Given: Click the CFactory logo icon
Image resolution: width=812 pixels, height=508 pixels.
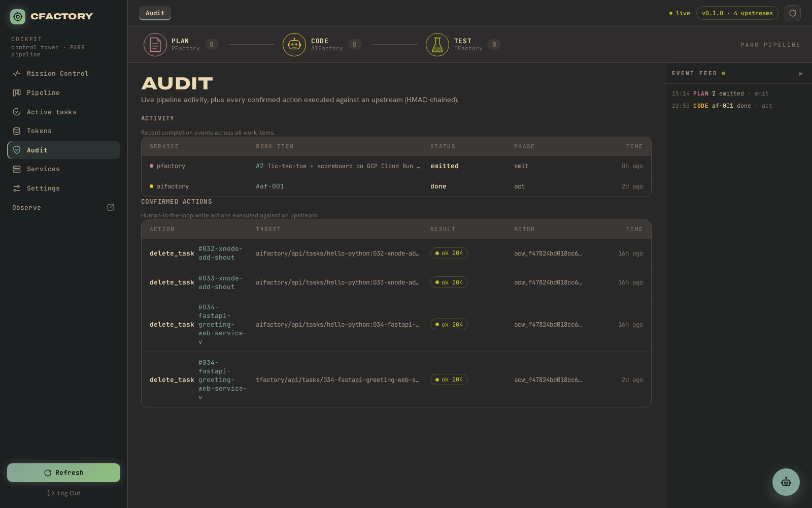Looking at the screenshot, I should click(x=18, y=17).
